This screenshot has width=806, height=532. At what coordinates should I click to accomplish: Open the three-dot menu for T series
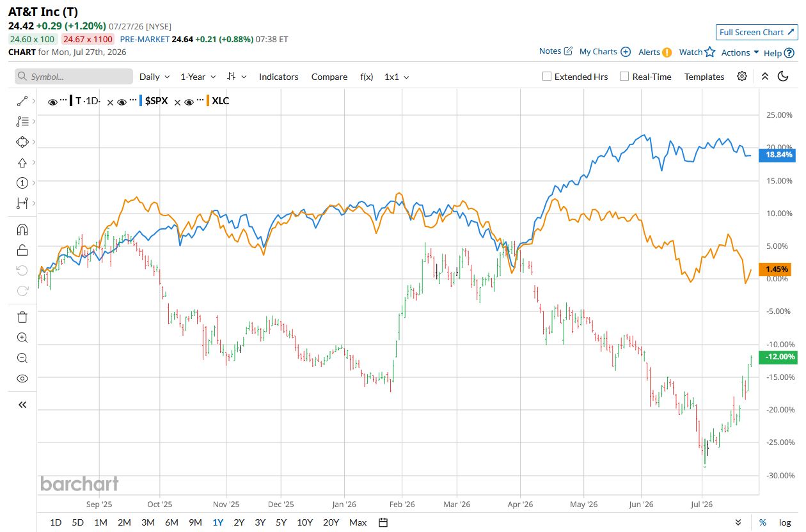coord(63,100)
